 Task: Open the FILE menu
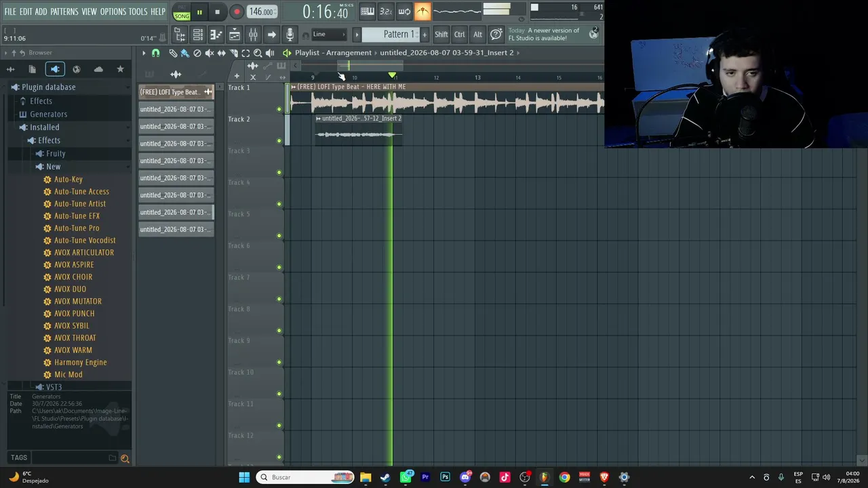coord(10,12)
